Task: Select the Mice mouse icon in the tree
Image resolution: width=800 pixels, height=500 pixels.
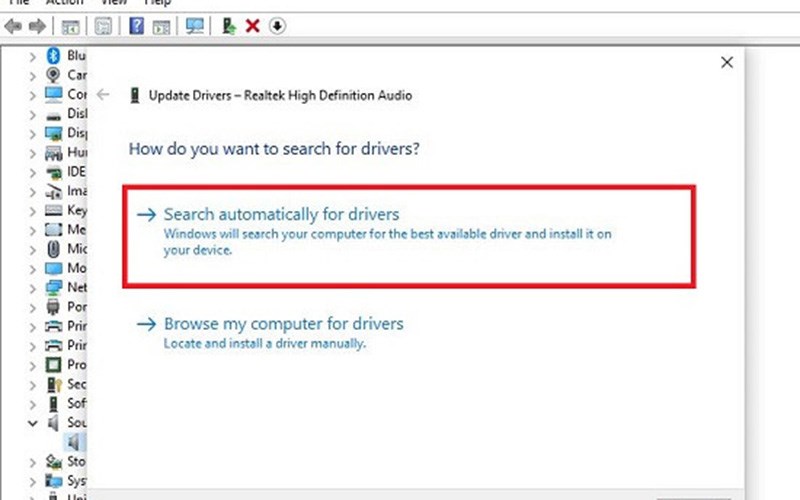Action: tap(53, 249)
